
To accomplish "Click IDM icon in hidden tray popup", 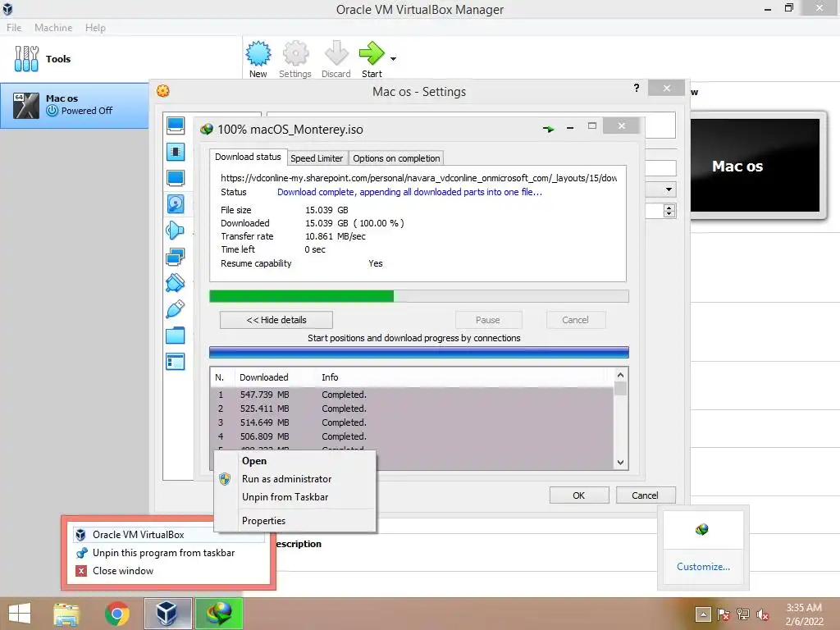I will 702,530.
